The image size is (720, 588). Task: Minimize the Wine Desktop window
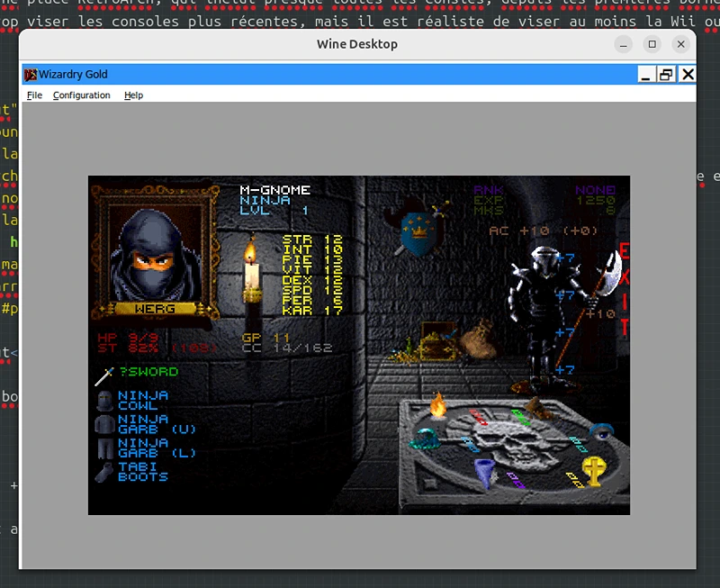pos(623,44)
